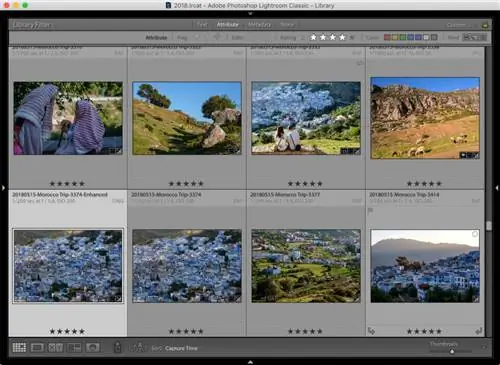
Task: Click the flag marker in the Trip-3414 cell
Action: tap(370, 210)
